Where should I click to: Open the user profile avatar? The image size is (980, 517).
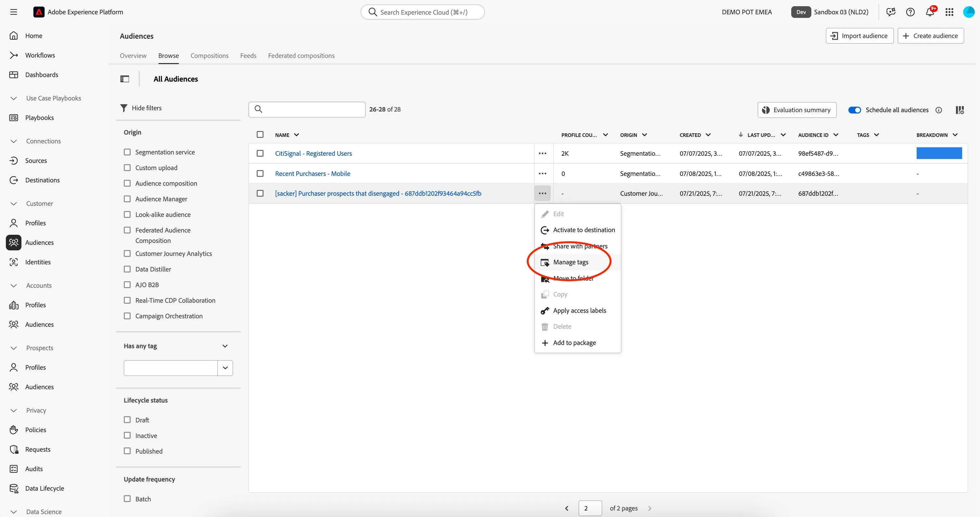pos(968,12)
